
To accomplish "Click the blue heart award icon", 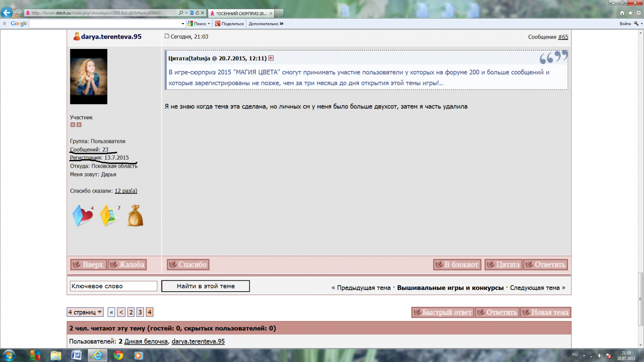I will 82,215.
